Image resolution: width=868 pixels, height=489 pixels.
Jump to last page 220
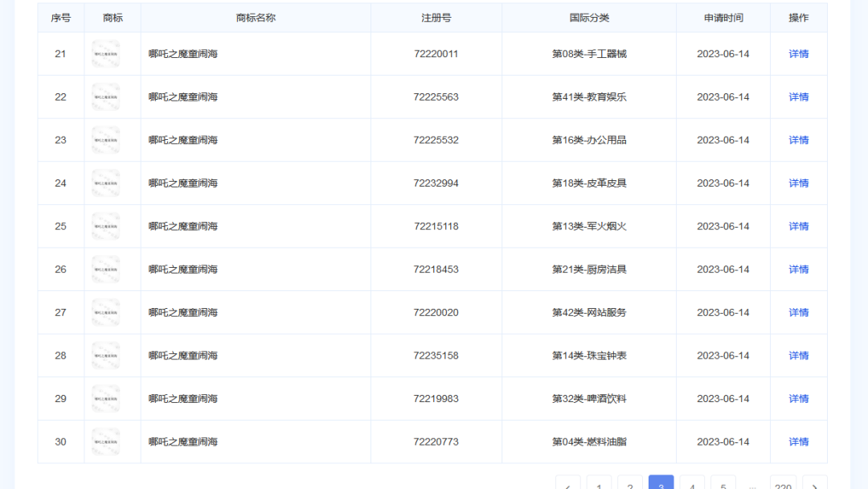tap(783, 484)
